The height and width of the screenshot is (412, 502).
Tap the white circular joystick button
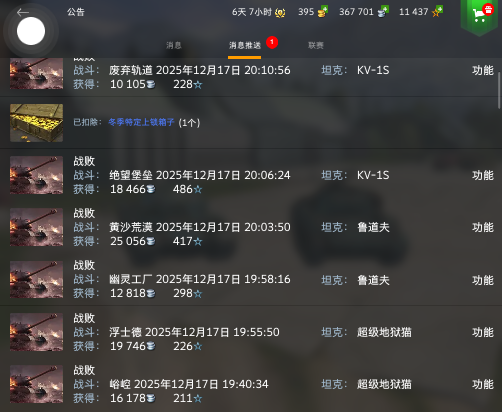pyautogui.click(x=31, y=31)
